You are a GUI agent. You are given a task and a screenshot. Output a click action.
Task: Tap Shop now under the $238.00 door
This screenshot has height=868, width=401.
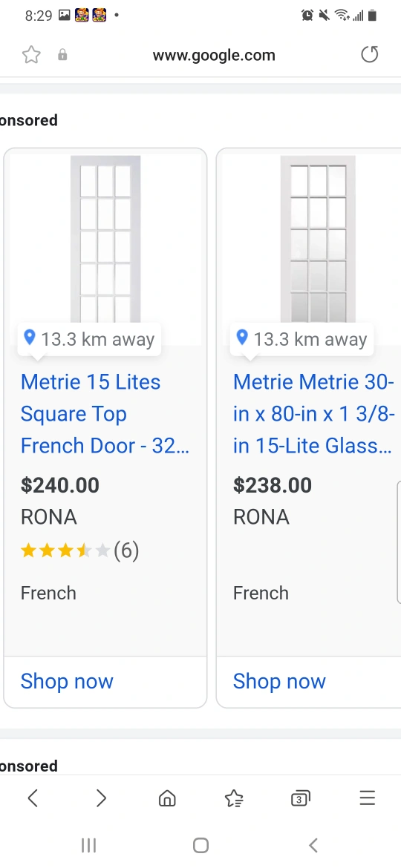[279, 681]
